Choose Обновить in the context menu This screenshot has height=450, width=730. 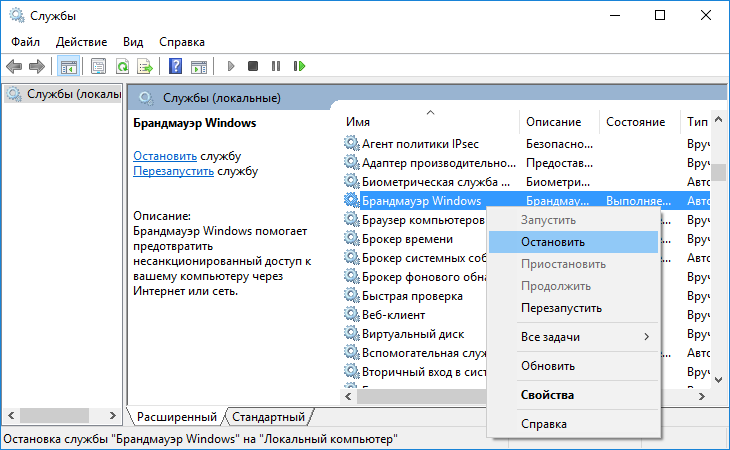pyautogui.click(x=573, y=366)
